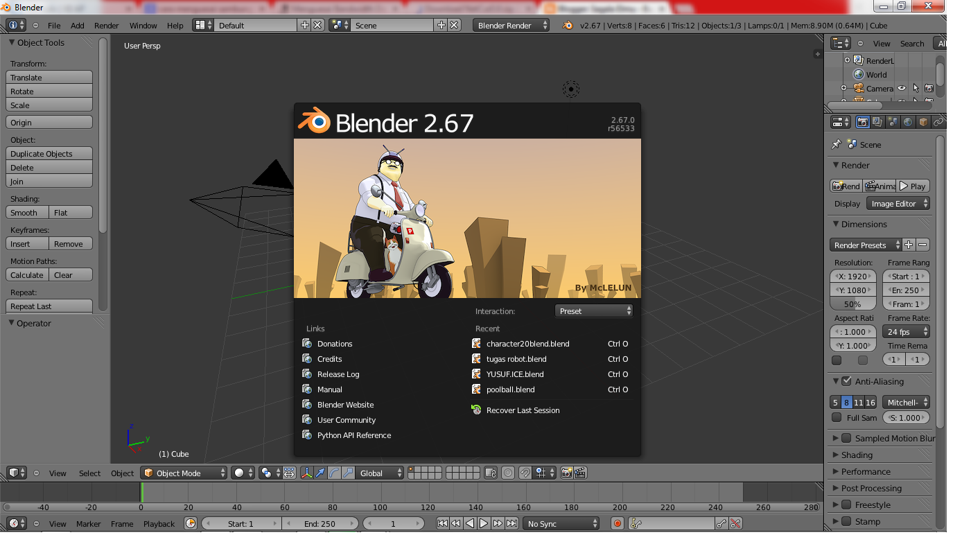
Task: Click the Translate button in Object Tools
Action: (x=49, y=77)
